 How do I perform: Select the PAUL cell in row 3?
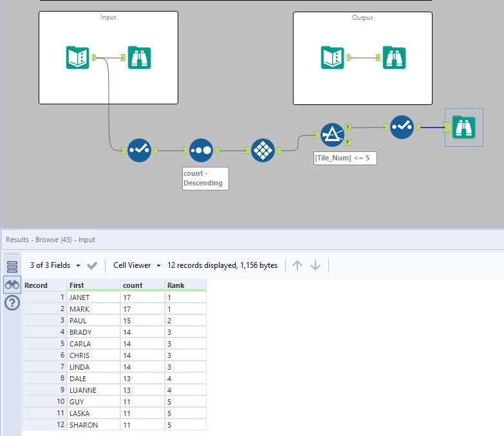click(93, 321)
